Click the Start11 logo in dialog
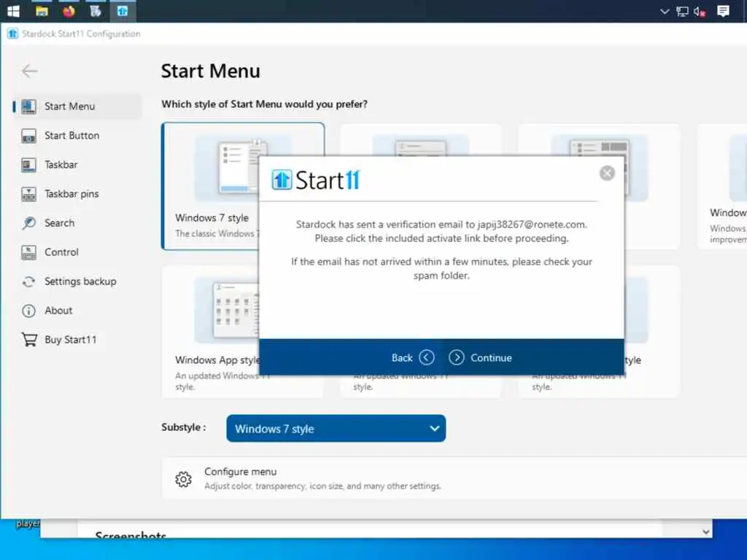The image size is (747, 560). pyautogui.click(x=316, y=180)
